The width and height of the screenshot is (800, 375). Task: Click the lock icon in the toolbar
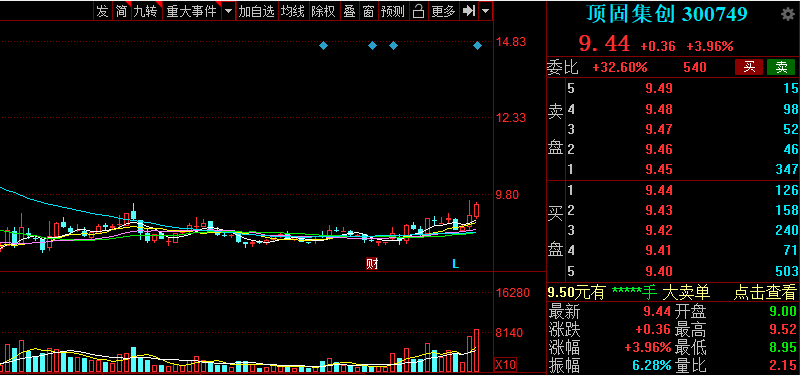click(418, 11)
